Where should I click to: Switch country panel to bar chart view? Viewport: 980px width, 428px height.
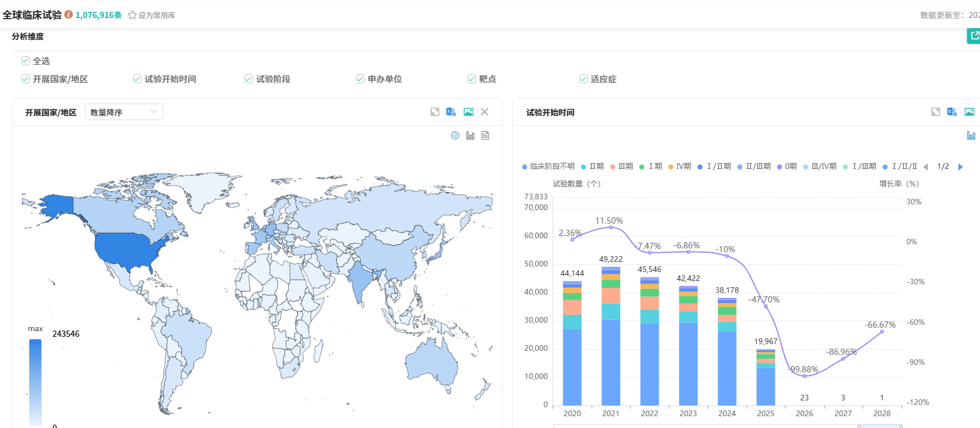[470, 136]
